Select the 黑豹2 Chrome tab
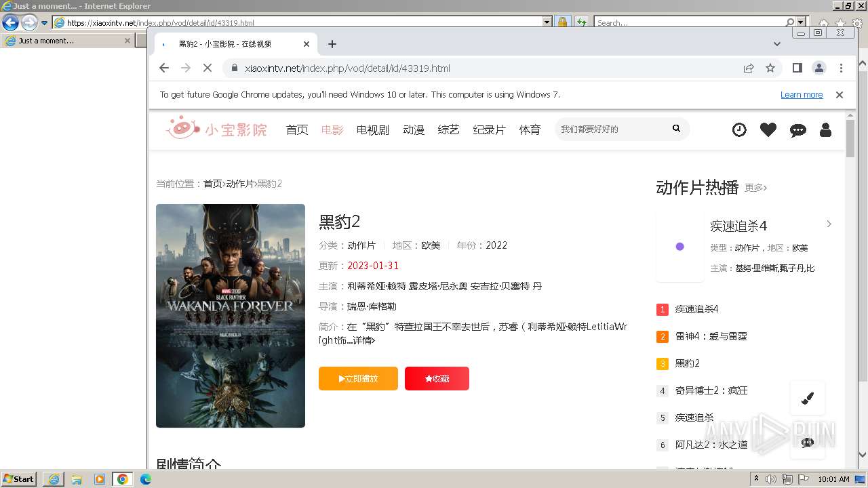868x488 pixels. pos(234,44)
